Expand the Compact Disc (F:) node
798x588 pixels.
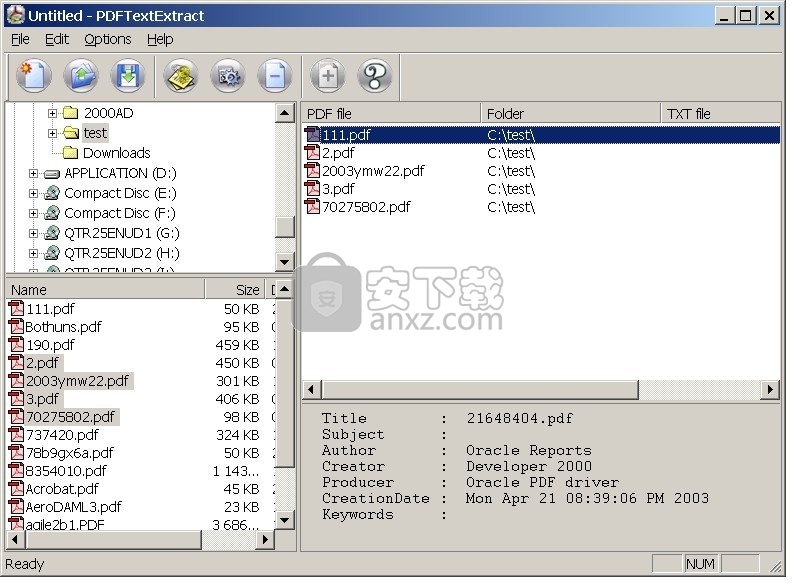[34, 213]
